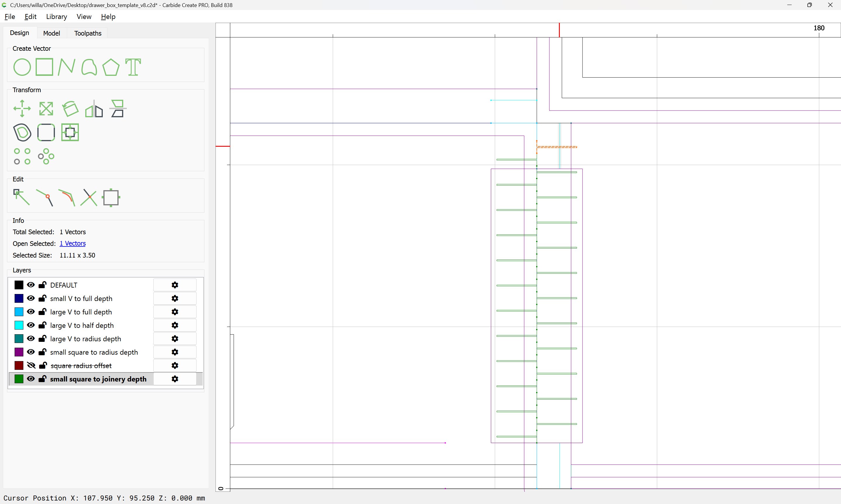841x504 pixels.
Task: Hide the DEFAULT layer with its eye icon
Action: [31, 285]
